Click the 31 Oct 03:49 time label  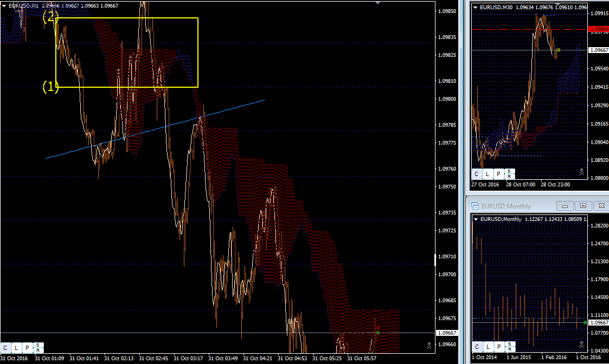[223, 358]
